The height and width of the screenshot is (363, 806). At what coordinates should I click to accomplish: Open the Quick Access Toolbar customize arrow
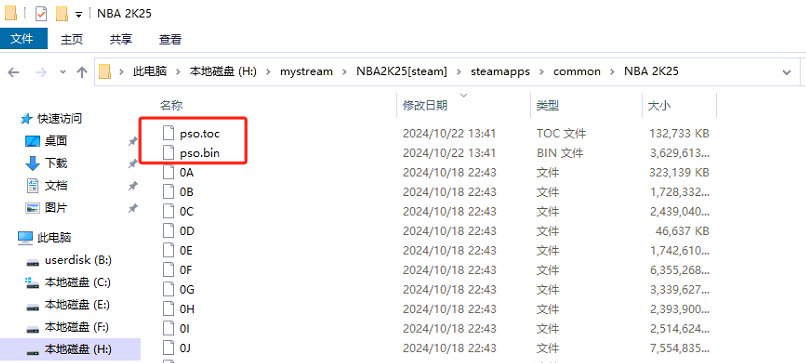coord(79,14)
